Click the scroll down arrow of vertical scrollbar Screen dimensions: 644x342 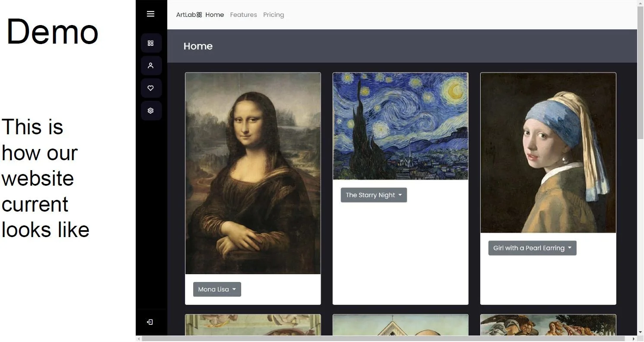[641, 332]
